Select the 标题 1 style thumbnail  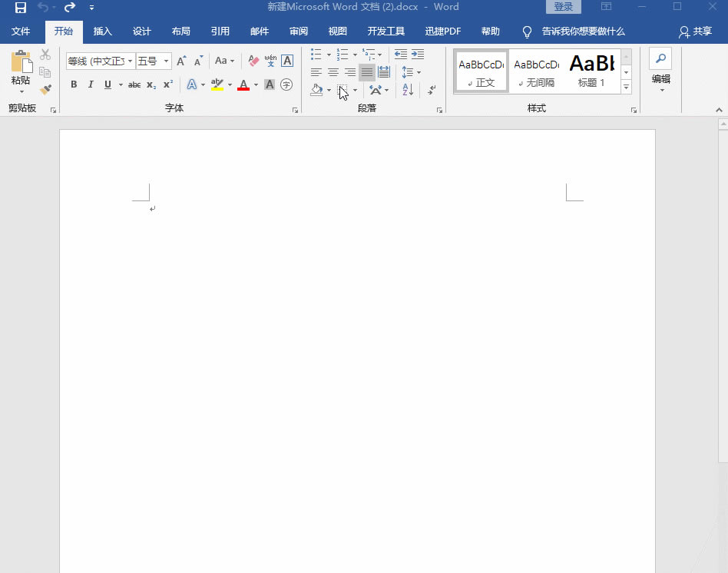(x=591, y=71)
